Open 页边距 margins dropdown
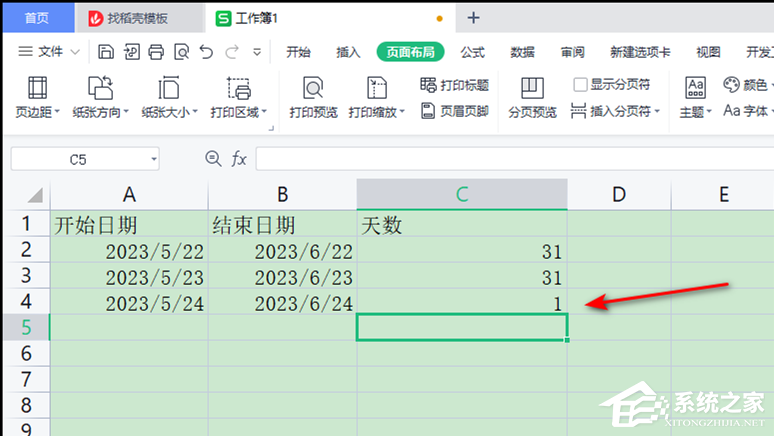This screenshot has height=436, width=774. pos(37,97)
